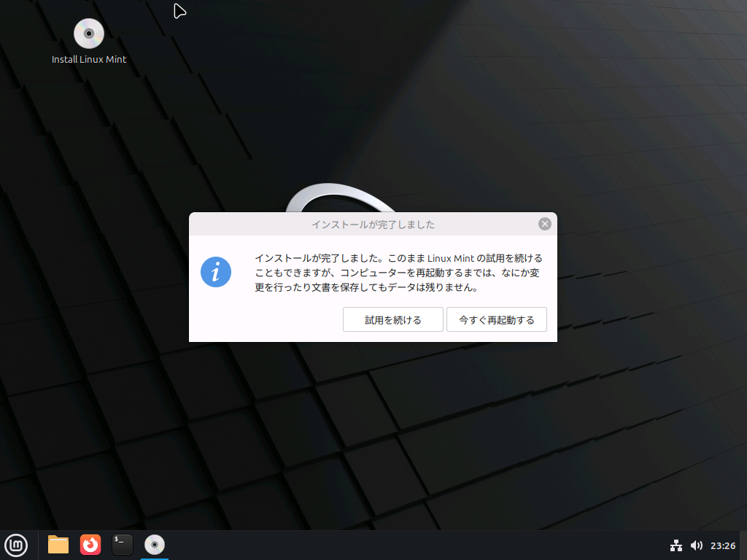Click the network status icon in the tray

tap(676, 545)
